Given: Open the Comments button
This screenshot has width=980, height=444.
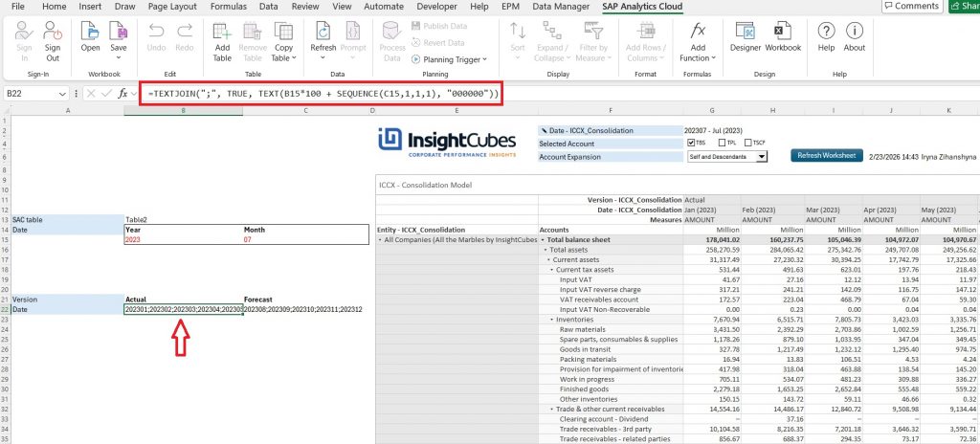Looking at the screenshot, I should tap(912, 6).
